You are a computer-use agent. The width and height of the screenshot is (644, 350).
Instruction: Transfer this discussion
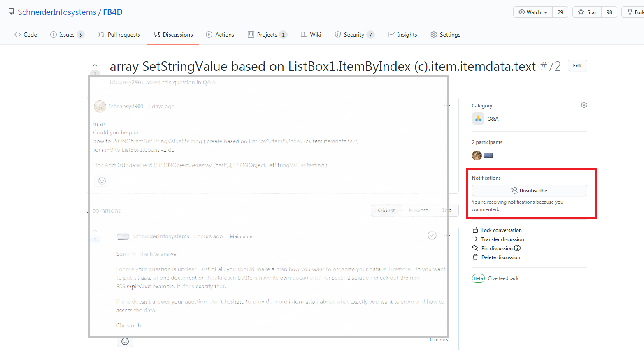[x=498, y=239]
